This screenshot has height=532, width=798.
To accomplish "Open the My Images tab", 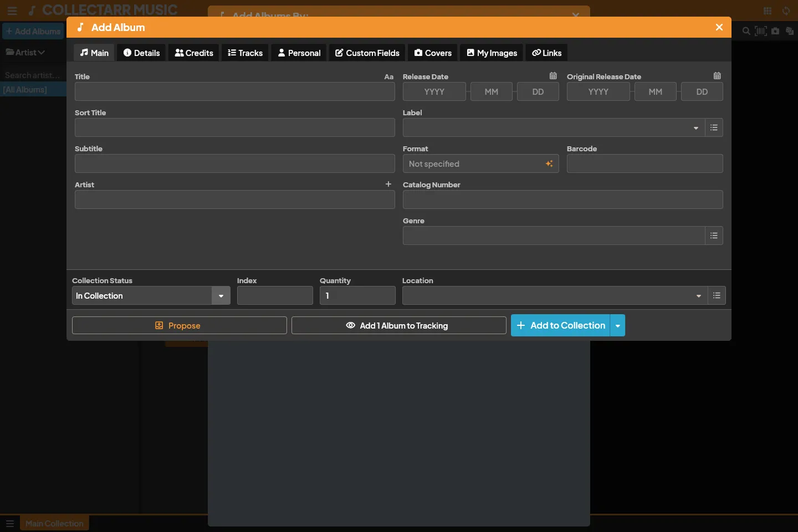I will click(492, 53).
